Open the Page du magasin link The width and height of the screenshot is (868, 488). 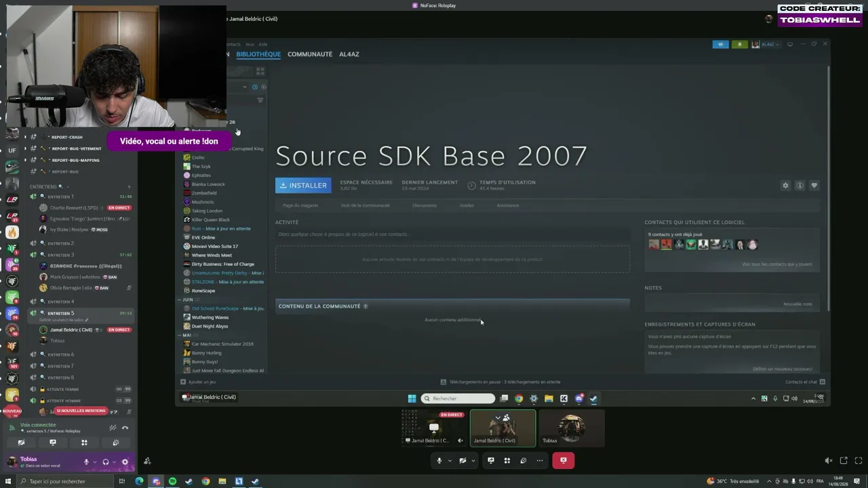[x=300, y=205]
